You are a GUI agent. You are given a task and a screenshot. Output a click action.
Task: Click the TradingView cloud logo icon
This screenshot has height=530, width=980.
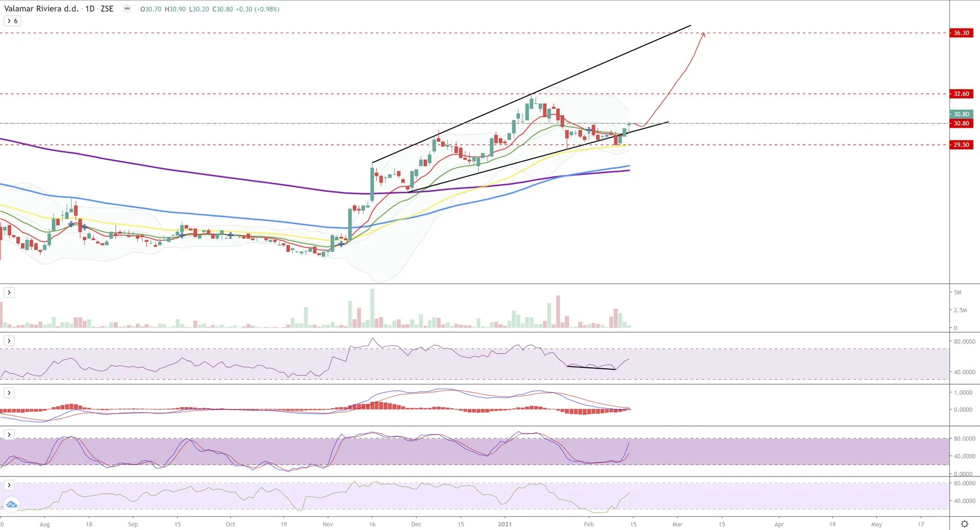tap(11, 505)
